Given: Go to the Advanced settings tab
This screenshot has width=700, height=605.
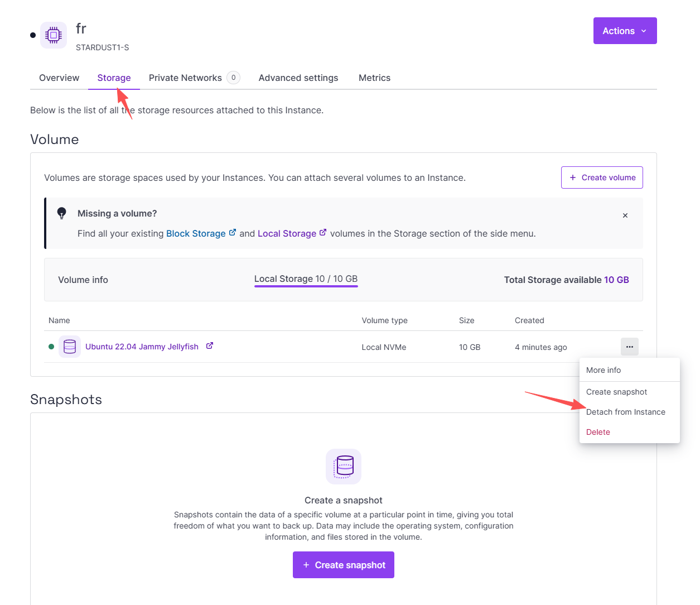Looking at the screenshot, I should pos(298,78).
